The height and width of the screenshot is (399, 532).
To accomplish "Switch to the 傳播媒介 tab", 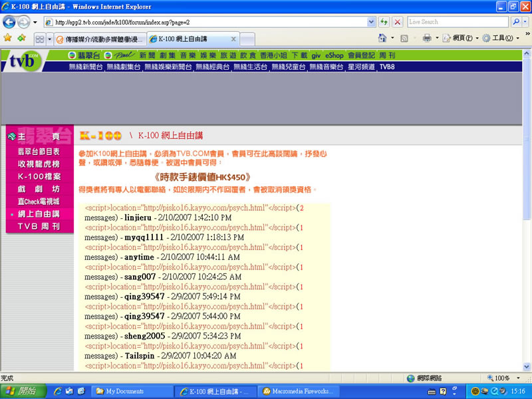I will click(100, 39).
